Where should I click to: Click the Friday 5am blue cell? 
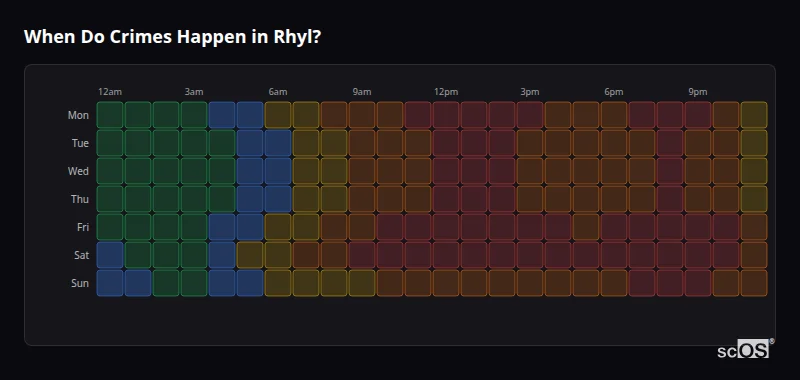coord(250,227)
